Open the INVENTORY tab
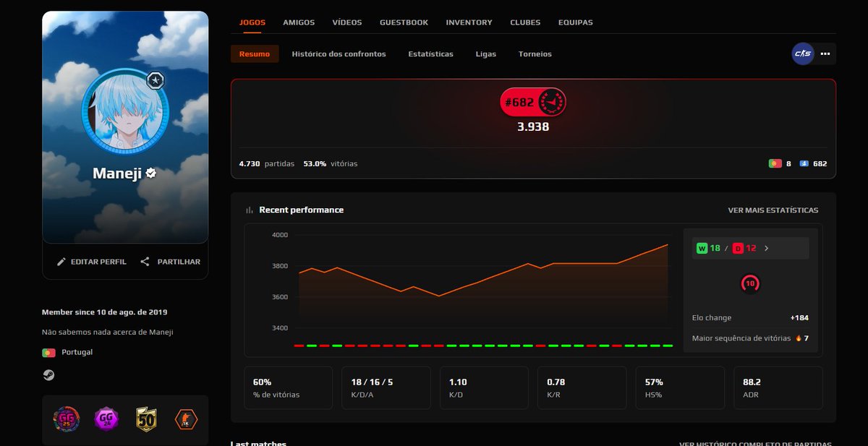Screen dimensions: 868x446 (x=469, y=22)
